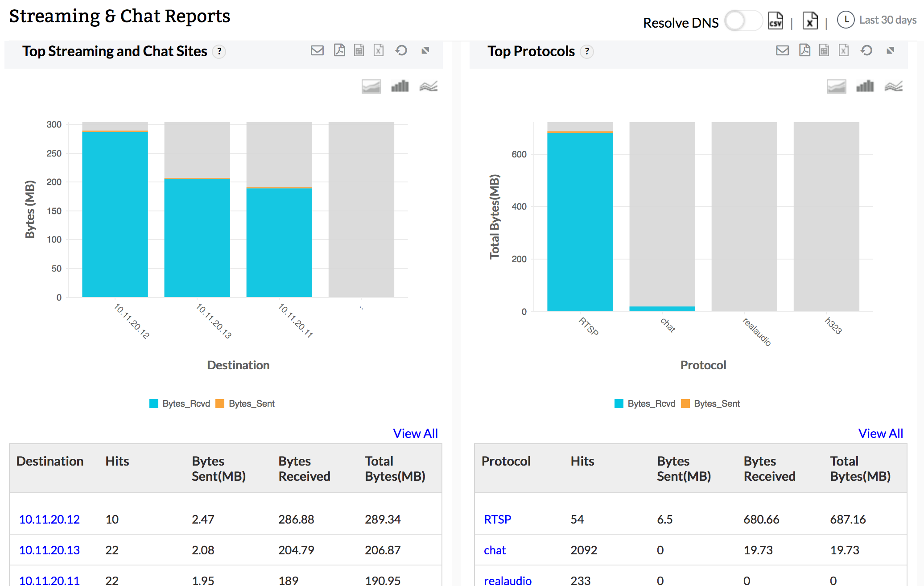Toggle the Resolve DNS switch
This screenshot has width=924, height=586.
pos(743,21)
